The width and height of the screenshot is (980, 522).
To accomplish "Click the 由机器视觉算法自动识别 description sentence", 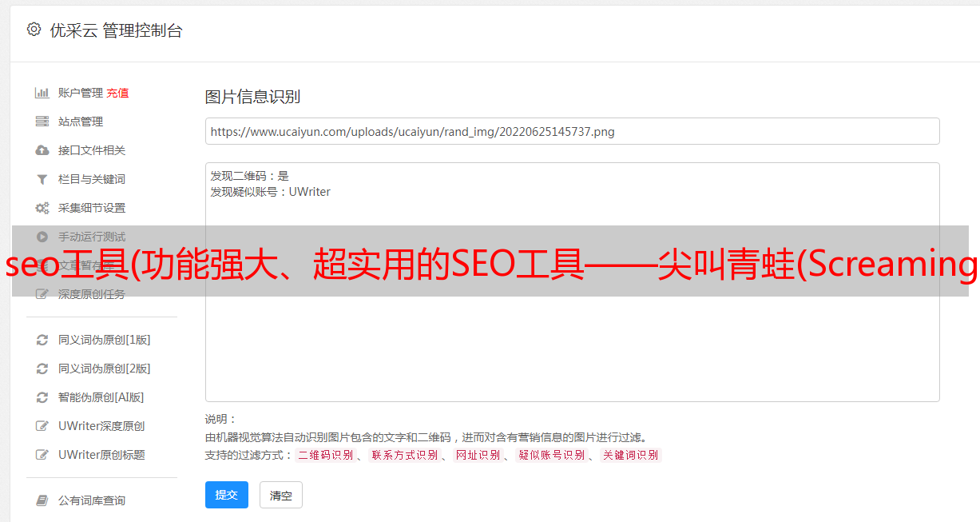I will point(426,437).
